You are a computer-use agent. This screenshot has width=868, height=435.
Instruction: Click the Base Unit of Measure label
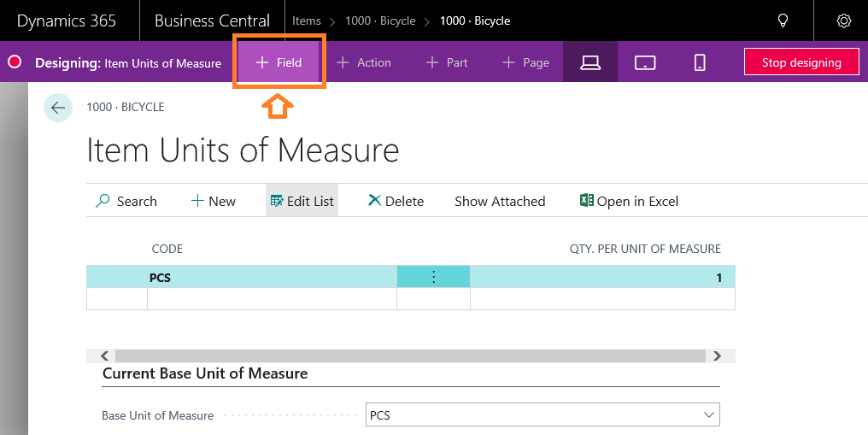point(158,415)
